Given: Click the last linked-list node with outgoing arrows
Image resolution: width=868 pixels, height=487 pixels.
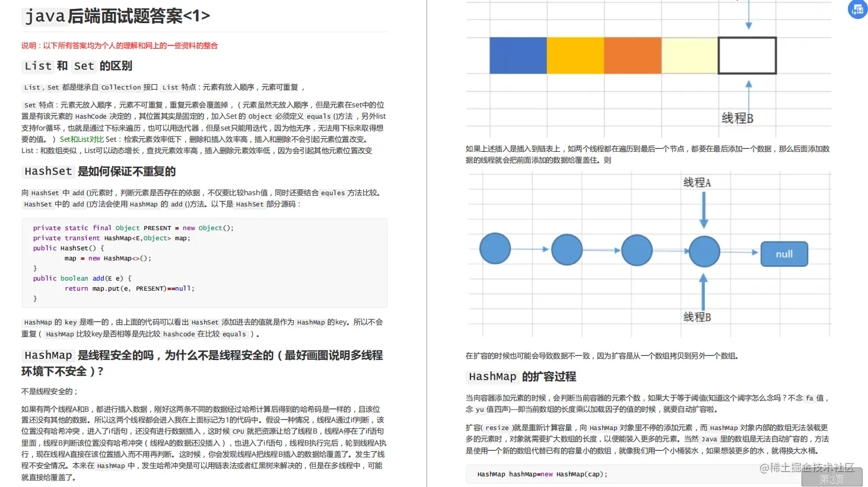Looking at the screenshot, I should tap(704, 251).
